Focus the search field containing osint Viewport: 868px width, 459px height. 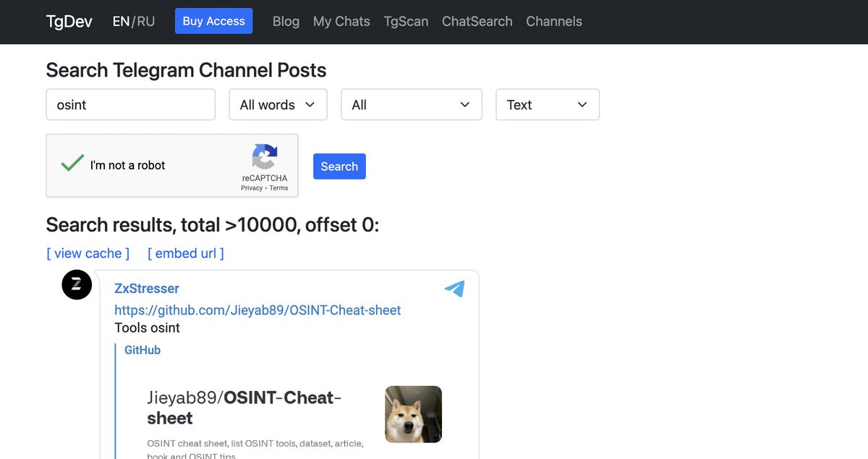131,104
